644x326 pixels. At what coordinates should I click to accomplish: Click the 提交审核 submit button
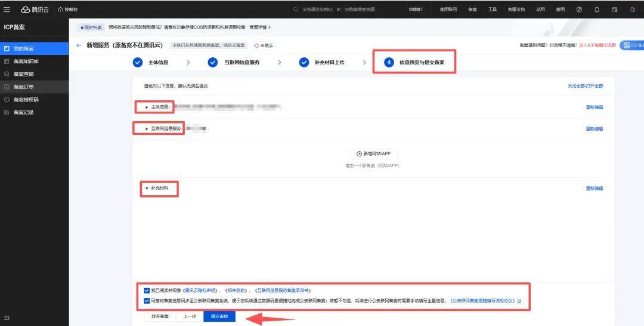[x=219, y=316]
